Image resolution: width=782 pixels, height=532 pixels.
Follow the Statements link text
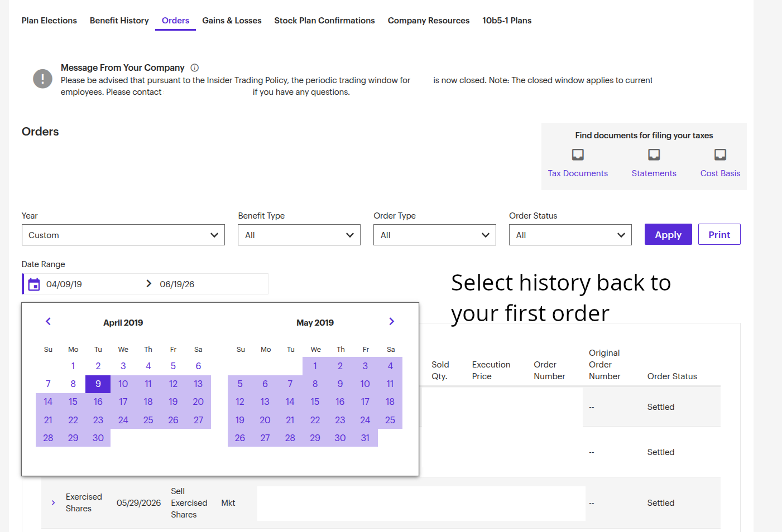654,173
